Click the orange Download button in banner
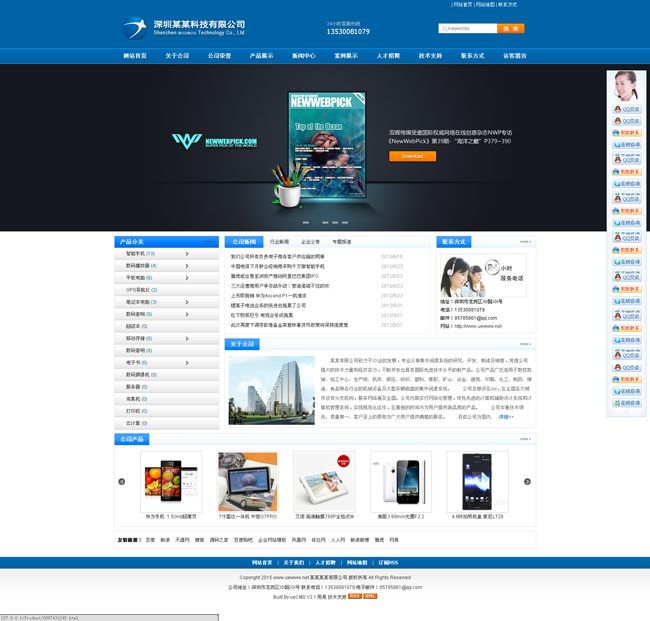Viewport: 650px width, 621px height. click(412, 156)
